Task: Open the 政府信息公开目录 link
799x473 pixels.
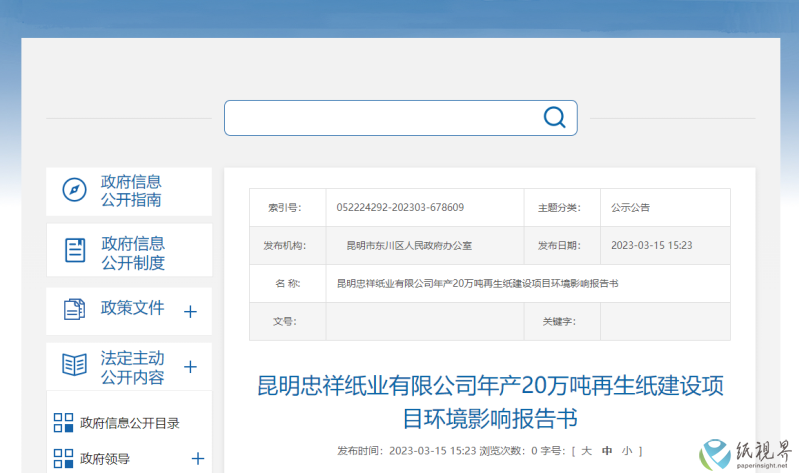Action: point(129,423)
